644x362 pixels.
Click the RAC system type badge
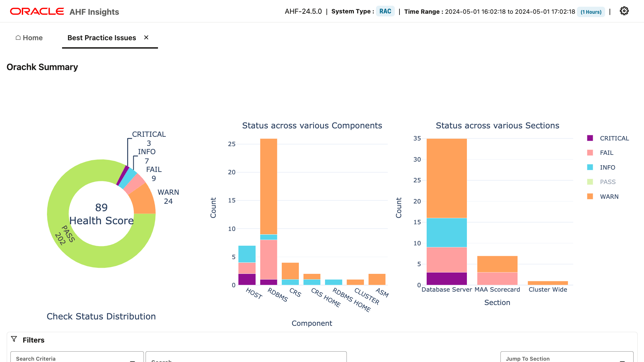[385, 11]
